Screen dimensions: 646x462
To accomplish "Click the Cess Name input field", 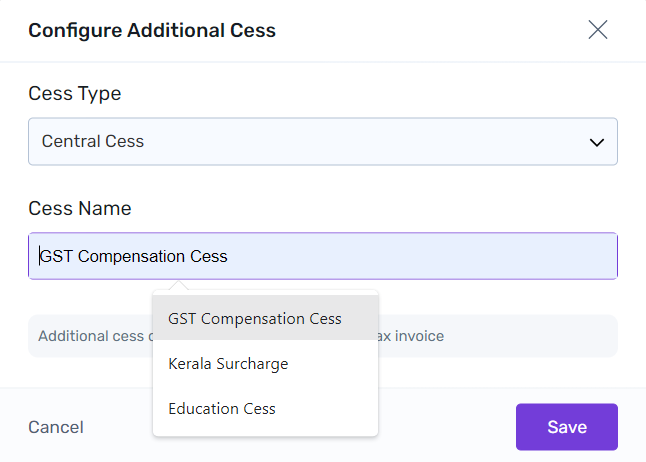I will pyautogui.click(x=322, y=256).
